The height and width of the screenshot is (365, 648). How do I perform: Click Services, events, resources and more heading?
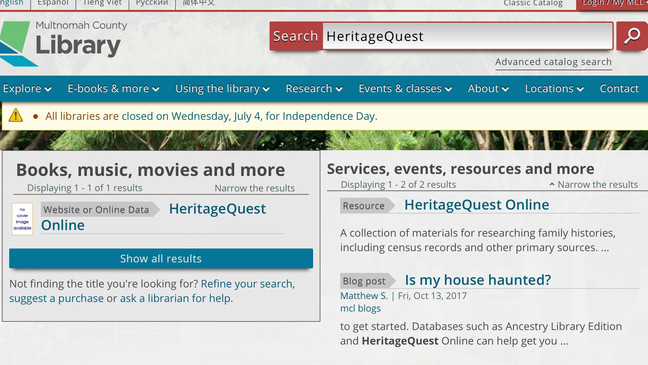click(x=460, y=169)
